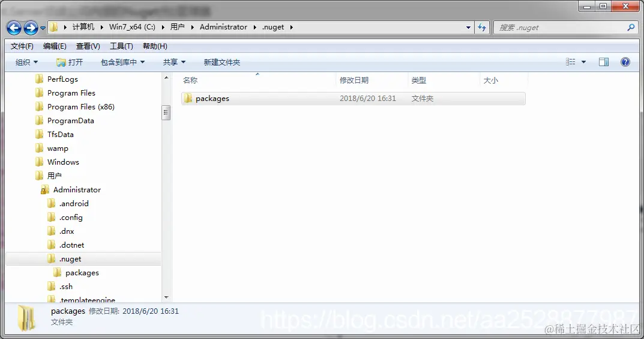Viewport: 644px width, 339px height.
Task: Click the Administrator user folder icon
Action: coord(45,190)
